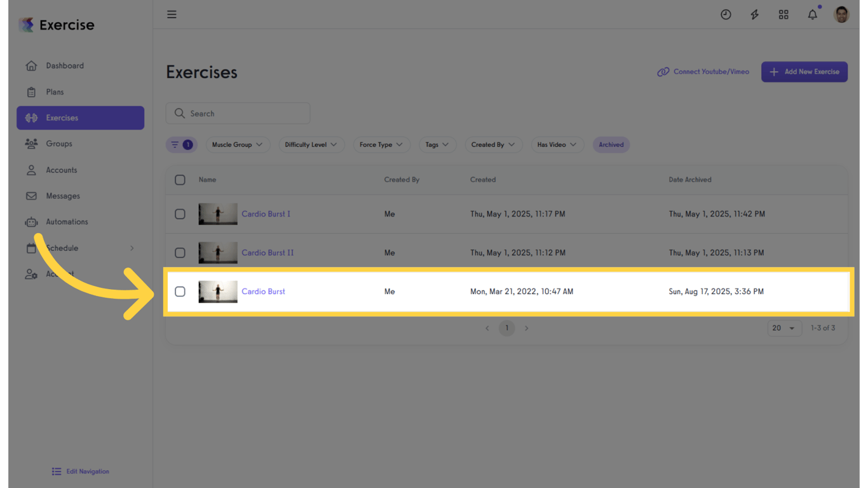This screenshot has height=488, width=868.
Task: Open the Connect Youtube/Vimeo link
Action: [x=703, y=72]
